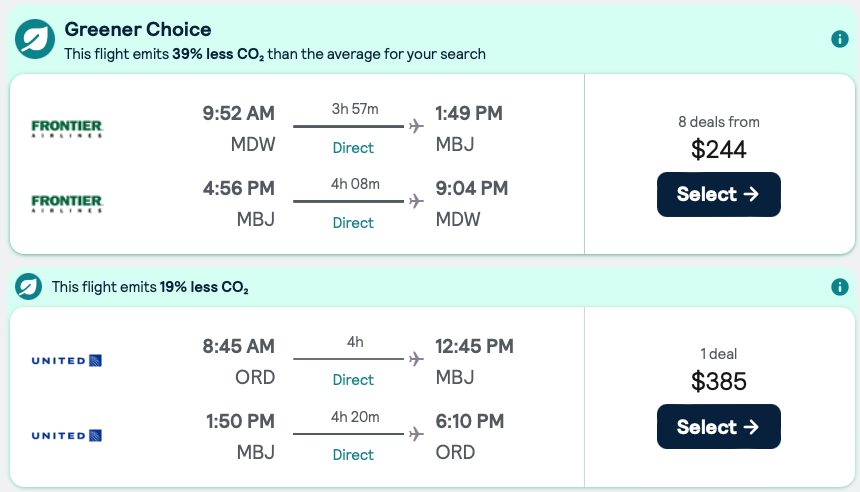
Task: Click the 6:10 PM ORD arrival time
Action: [x=469, y=421]
